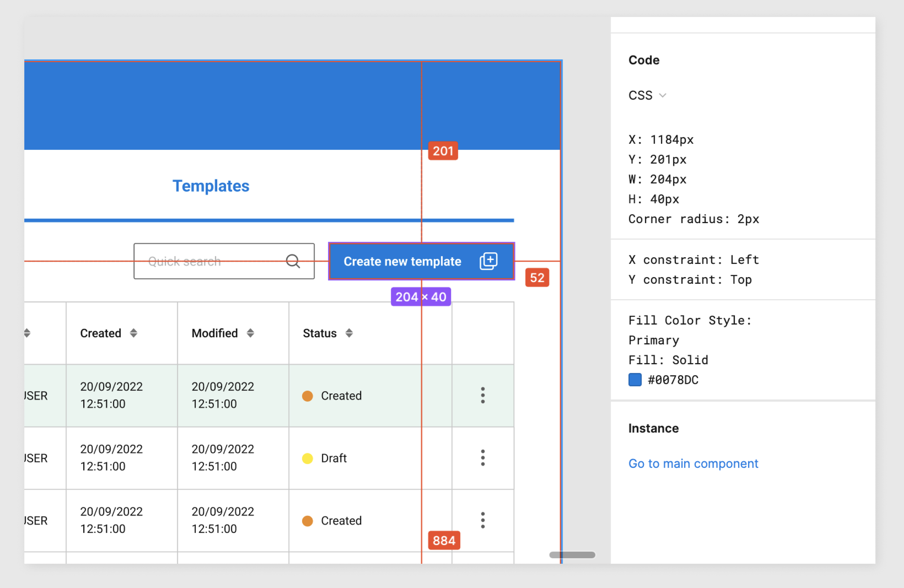The width and height of the screenshot is (904, 588).
Task: Open the kebab menu in the Draft row
Action: tap(482, 458)
